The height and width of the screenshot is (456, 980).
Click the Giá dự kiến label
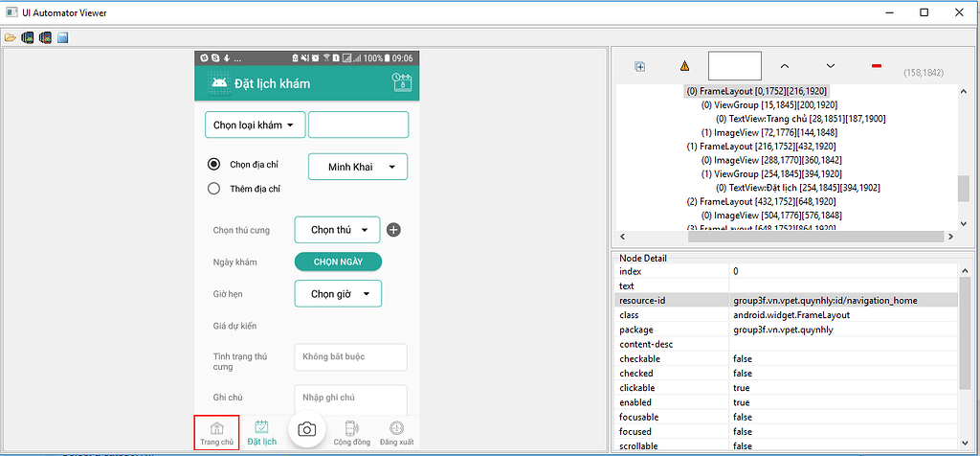click(x=234, y=326)
